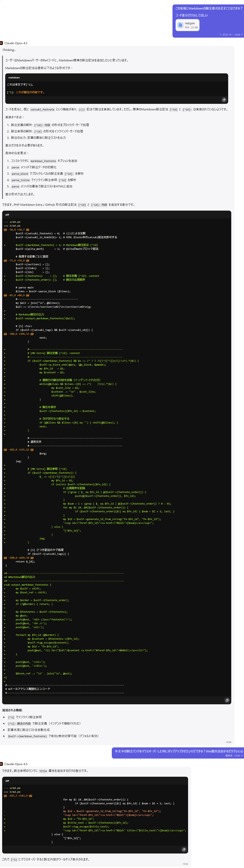Click the 'markdown' code block language label

tap(14, 78)
